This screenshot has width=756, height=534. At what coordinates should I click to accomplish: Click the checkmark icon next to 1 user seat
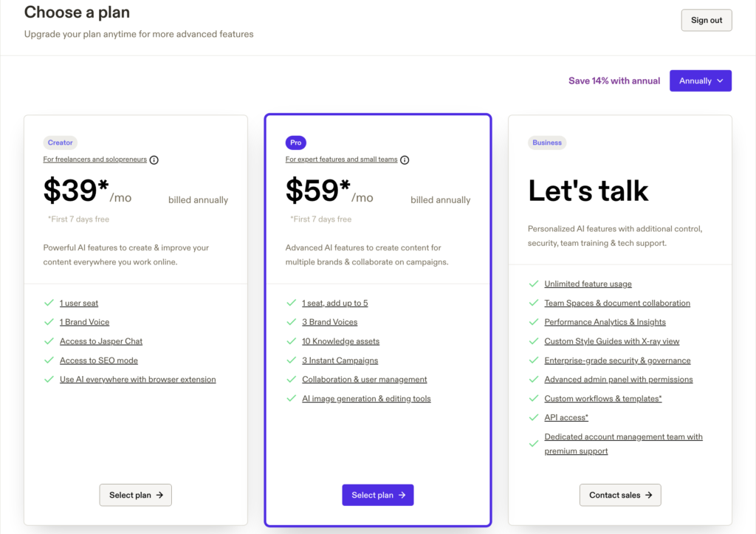(49, 303)
